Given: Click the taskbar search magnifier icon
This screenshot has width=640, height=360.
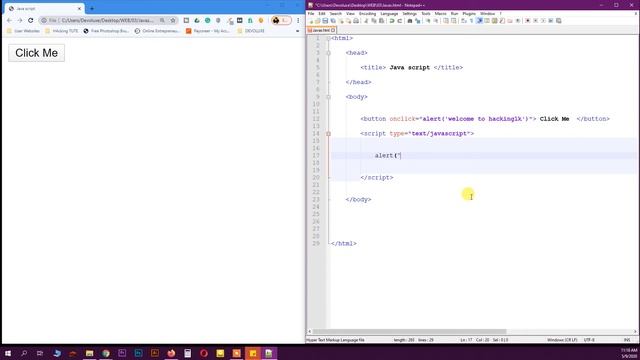Looking at the screenshot, I should click(24, 353).
